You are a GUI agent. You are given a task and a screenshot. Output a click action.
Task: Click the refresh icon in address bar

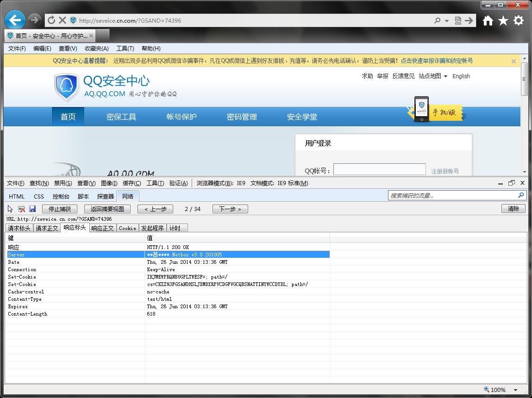click(51, 20)
